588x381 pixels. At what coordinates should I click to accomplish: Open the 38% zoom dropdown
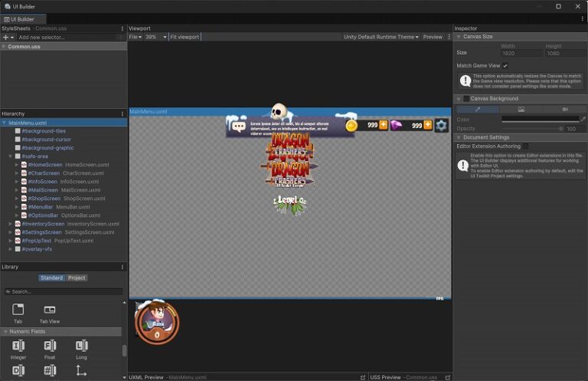click(156, 37)
